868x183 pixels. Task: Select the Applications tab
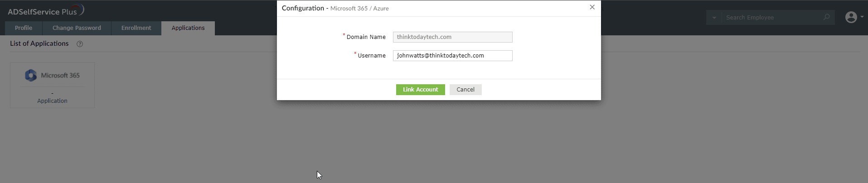pos(188,28)
